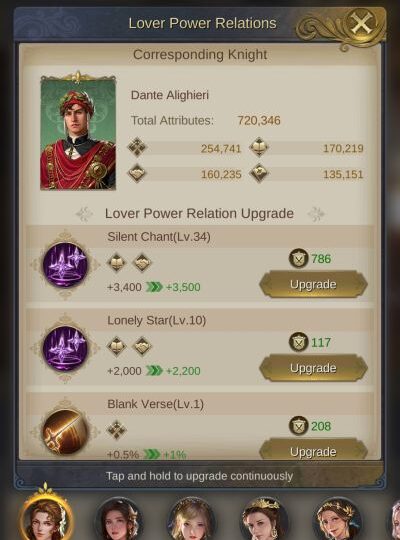Tap the Silent Chant purple skill icon
Image resolution: width=400 pixels, height=540 pixels.
click(x=65, y=265)
